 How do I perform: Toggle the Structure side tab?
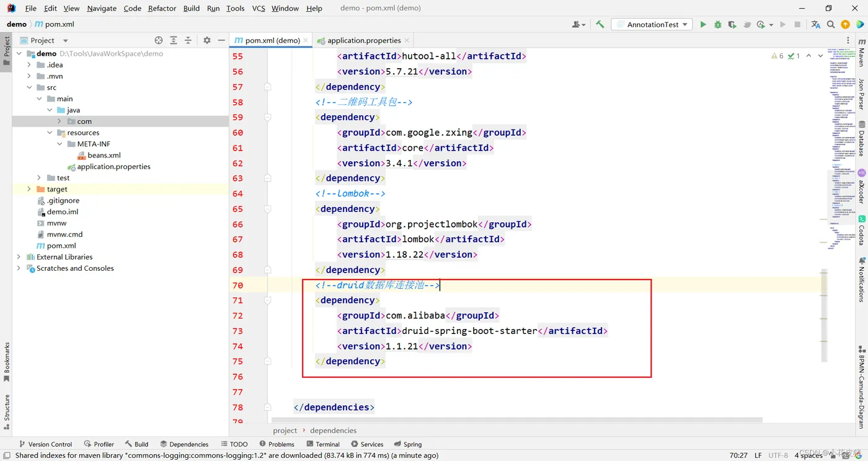tap(6, 412)
